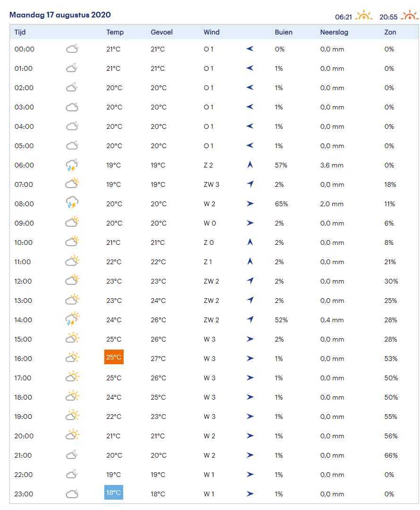Click the Maandag 17 augustus 2020 heading
The width and height of the screenshot is (420, 510).
[x=60, y=15]
